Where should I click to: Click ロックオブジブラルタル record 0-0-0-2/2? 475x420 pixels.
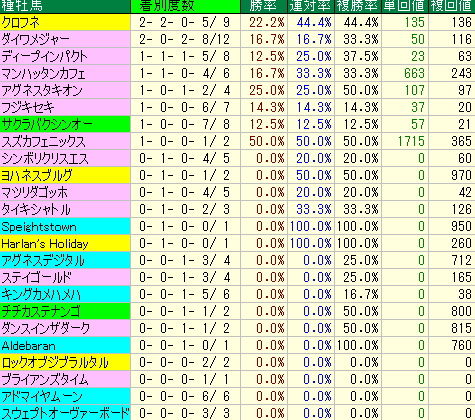click(184, 362)
